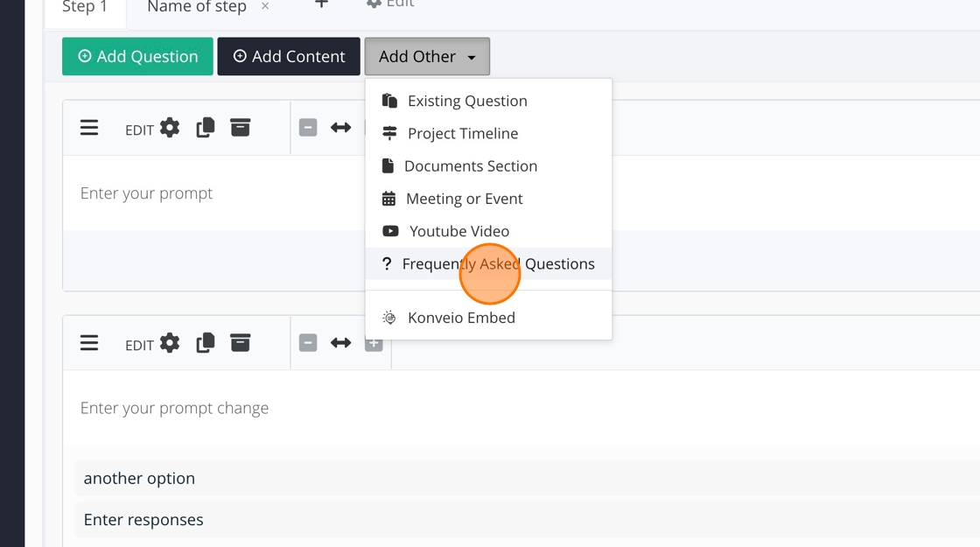This screenshot has height=547, width=980.
Task: Close the 'Name of step' tab
Action: [265, 7]
